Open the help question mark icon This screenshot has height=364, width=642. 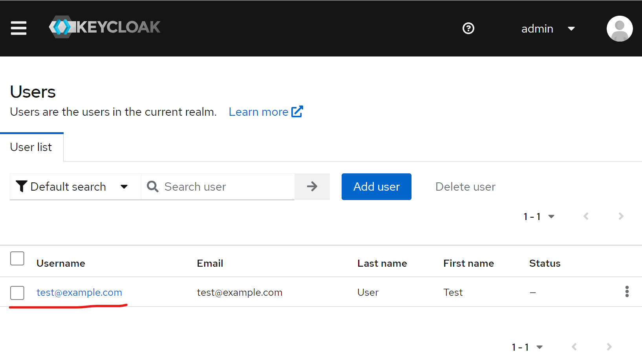468,28
